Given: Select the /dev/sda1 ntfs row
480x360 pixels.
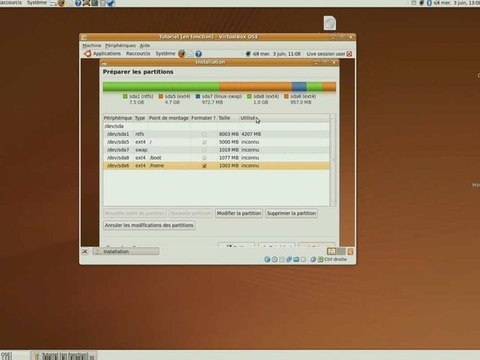Looking at the screenshot, I should click(216, 134).
